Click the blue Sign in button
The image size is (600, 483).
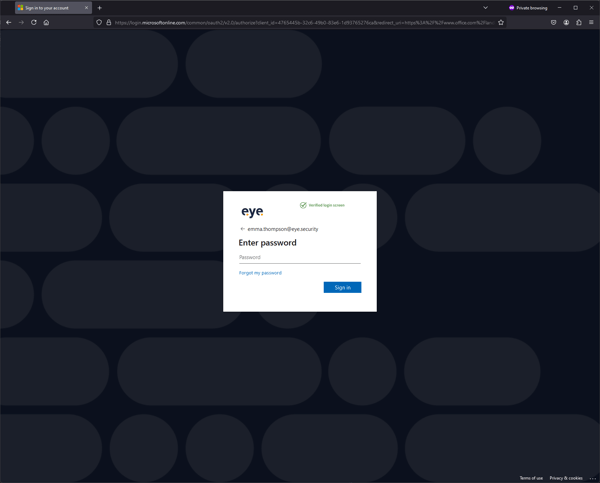[342, 287]
